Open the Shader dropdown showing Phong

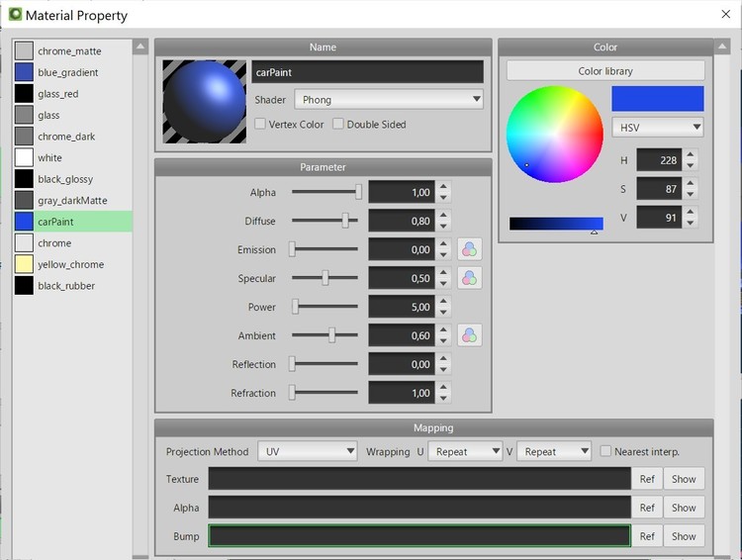[x=389, y=99]
